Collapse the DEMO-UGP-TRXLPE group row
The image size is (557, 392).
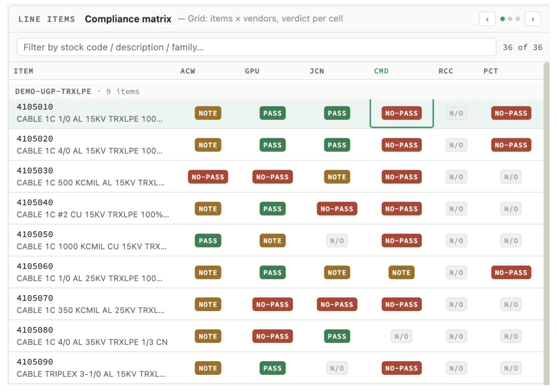click(x=276, y=91)
